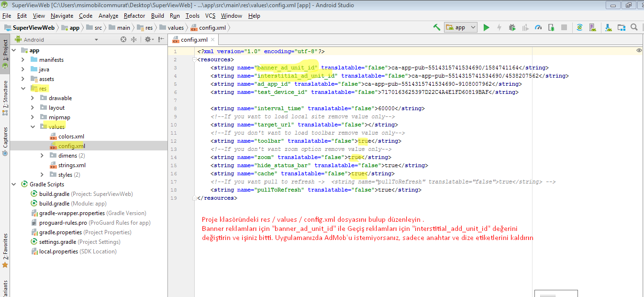Open gradle-wrapper.properties file

point(89,213)
